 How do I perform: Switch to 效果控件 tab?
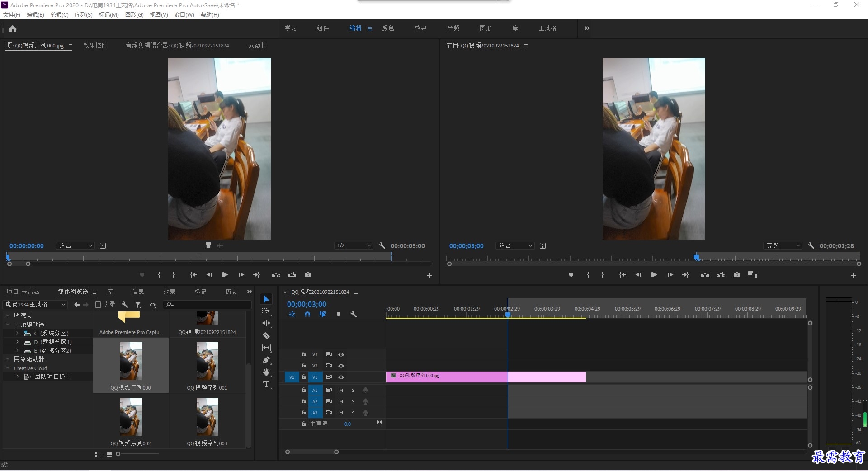point(95,45)
